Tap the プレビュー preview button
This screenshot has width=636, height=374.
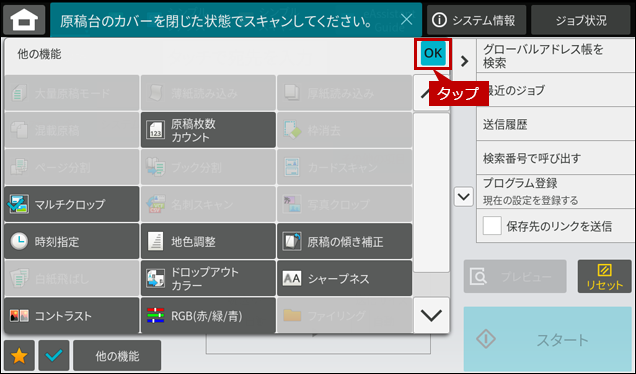click(x=515, y=277)
